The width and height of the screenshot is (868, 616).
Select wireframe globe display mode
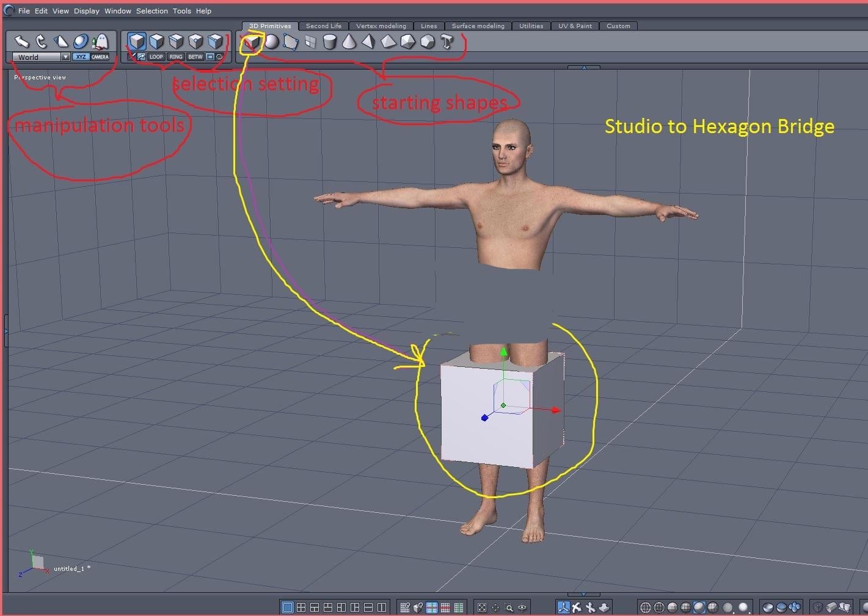pos(646,607)
